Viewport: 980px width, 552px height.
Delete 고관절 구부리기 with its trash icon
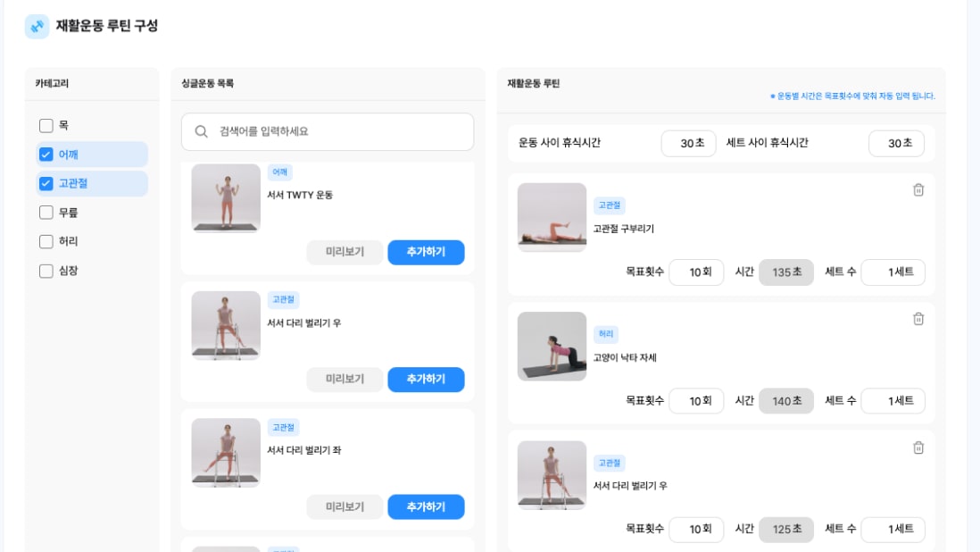918,190
